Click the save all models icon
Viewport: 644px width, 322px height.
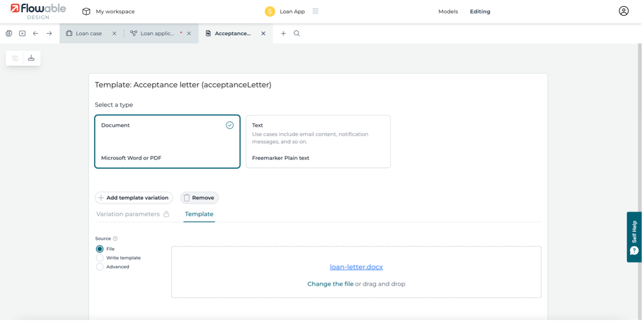coord(9,33)
